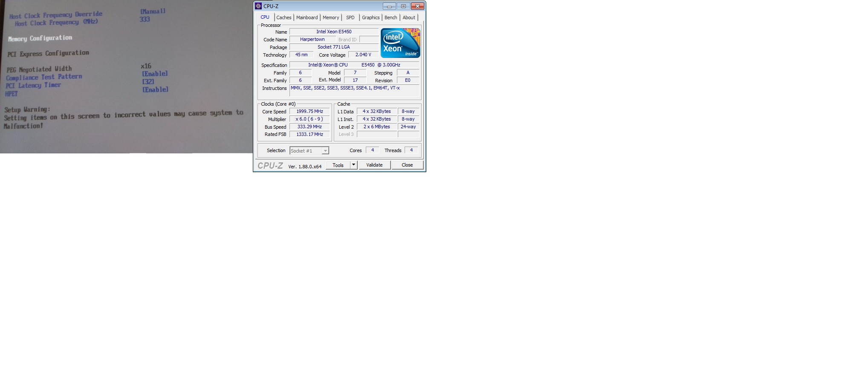Image resolution: width=868 pixels, height=369 pixels.
Task: Switch to the Graphics tab
Action: pyautogui.click(x=370, y=17)
